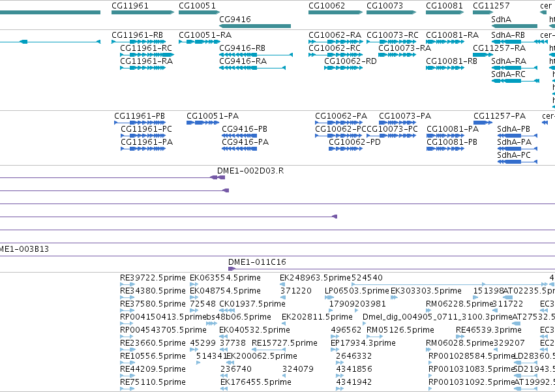Open protein CG9416-PA
The image size is (555, 392).
(x=245, y=142)
